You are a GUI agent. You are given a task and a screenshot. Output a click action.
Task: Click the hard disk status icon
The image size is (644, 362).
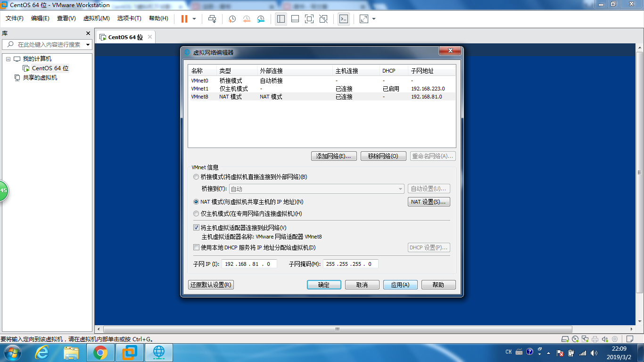565,338
